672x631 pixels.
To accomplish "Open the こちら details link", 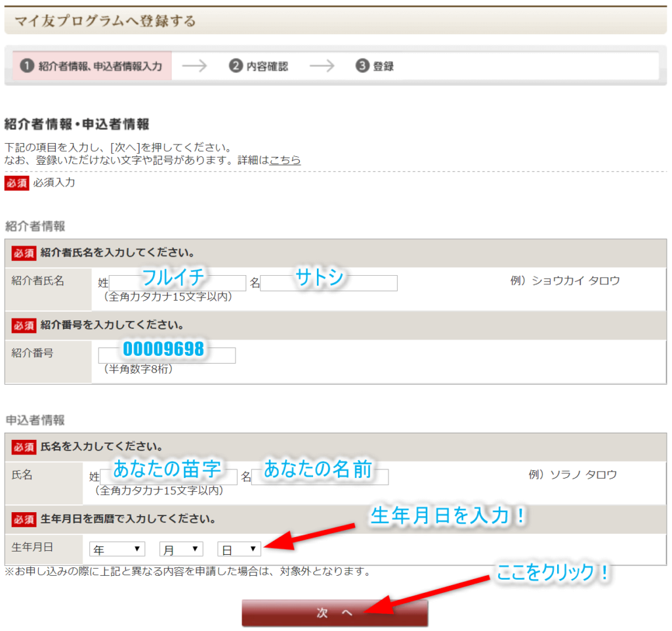I will pyautogui.click(x=285, y=160).
